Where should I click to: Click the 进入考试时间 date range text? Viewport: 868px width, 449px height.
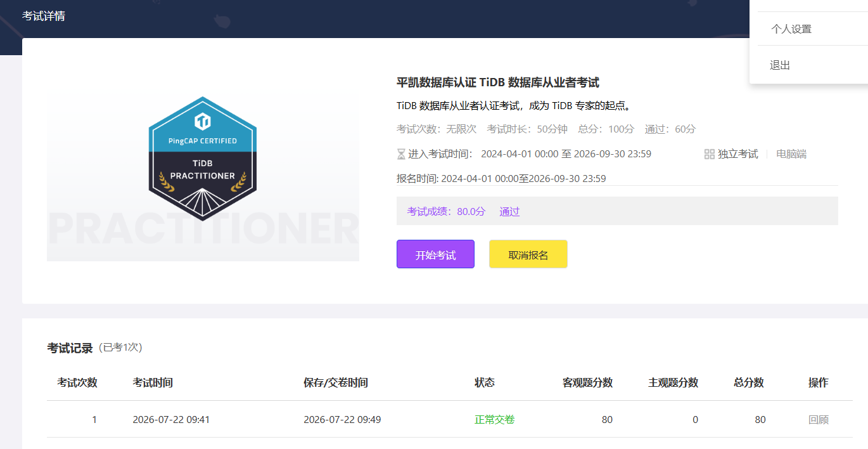click(x=566, y=154)
